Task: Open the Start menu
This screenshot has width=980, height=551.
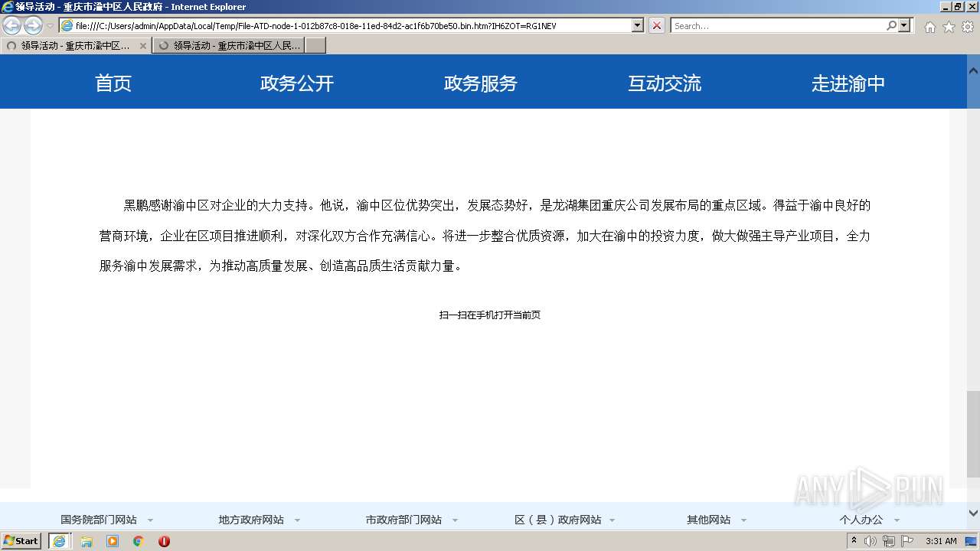Action: [x=21, y=541]
